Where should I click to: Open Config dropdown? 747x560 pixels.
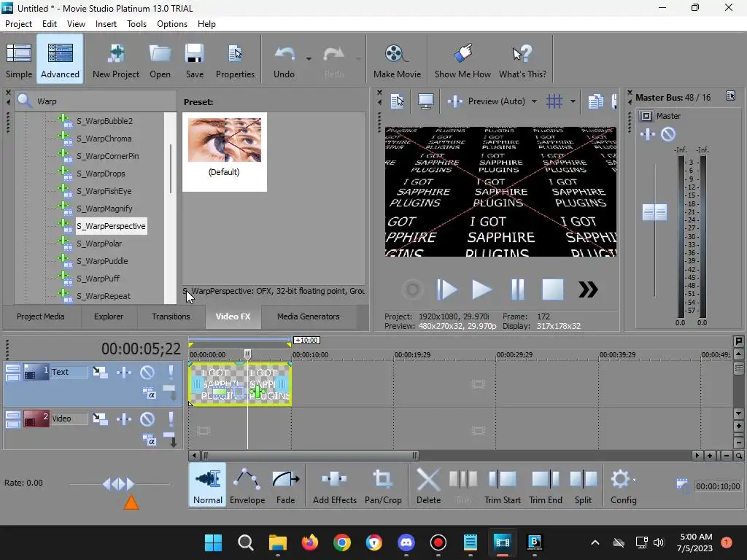point(623,486)
